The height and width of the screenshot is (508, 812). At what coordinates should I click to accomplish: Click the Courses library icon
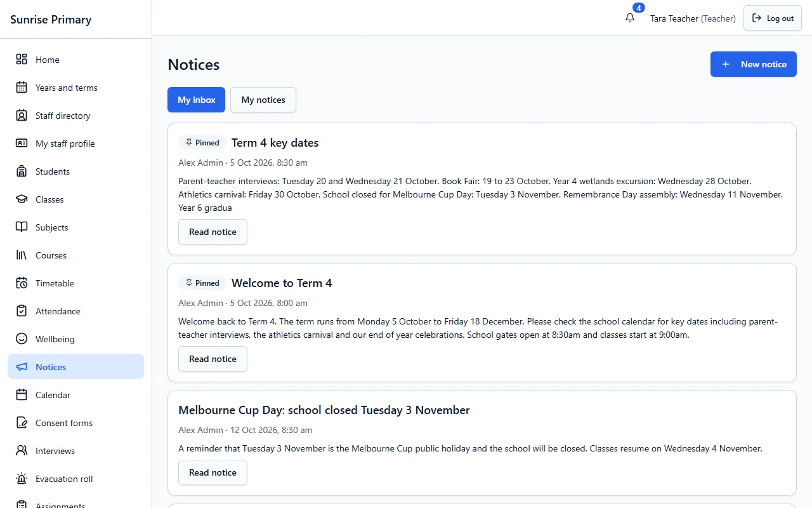[22, 255]
